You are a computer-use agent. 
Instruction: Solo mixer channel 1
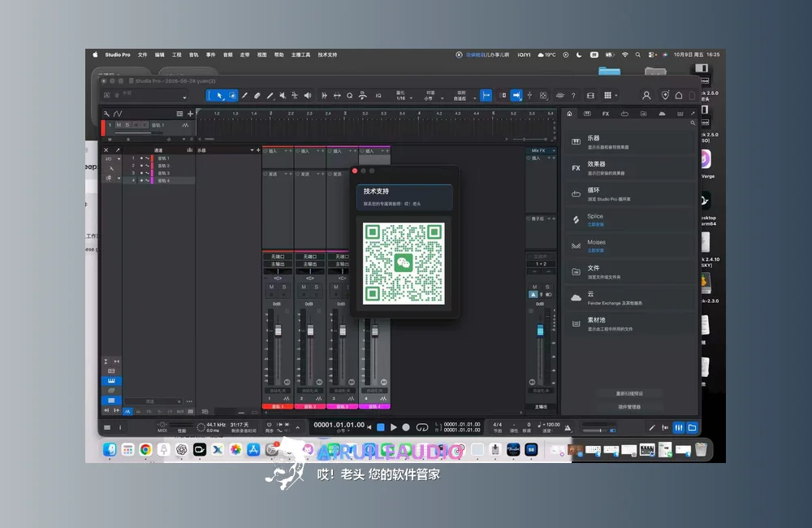coord(283,287)
